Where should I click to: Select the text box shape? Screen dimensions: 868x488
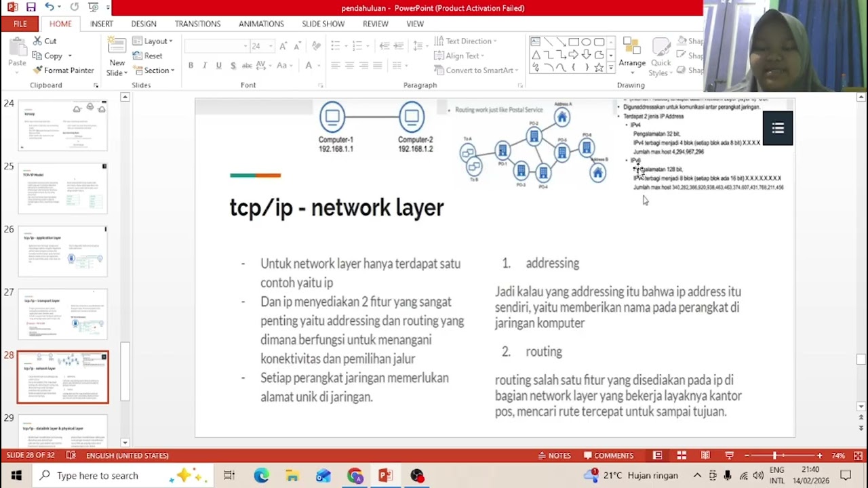pyautogui.click(x=536, y=42)
